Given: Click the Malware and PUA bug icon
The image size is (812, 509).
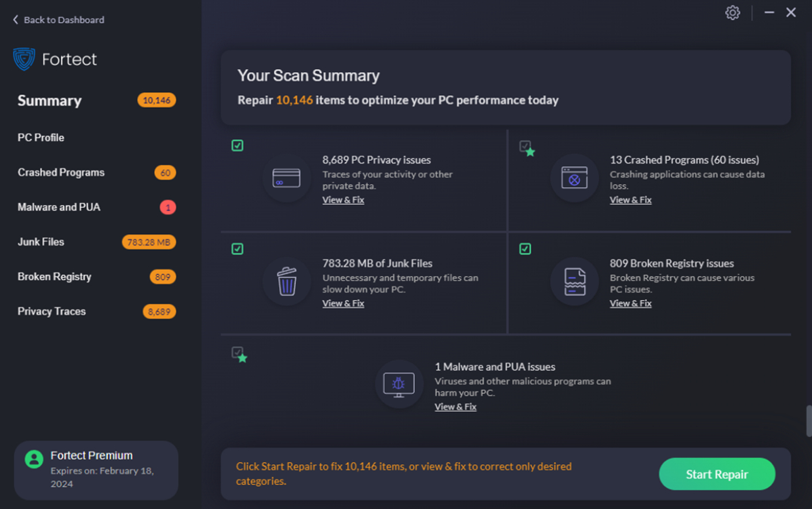Looking at the screenshot, I should tap(399, 384).
